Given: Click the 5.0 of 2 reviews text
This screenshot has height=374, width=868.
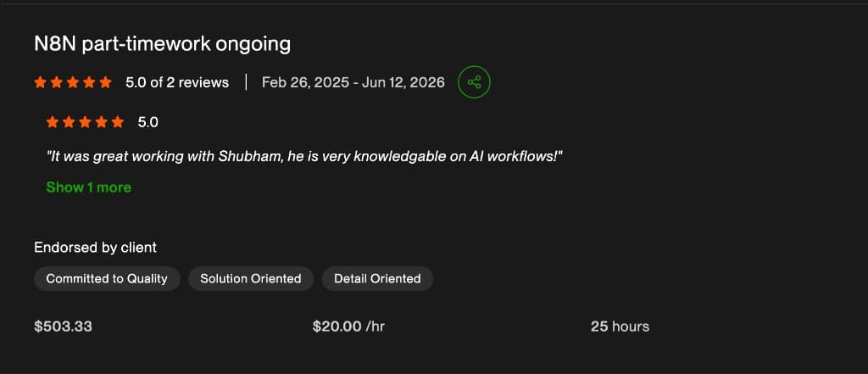Looking at the screenshot, I should [177, 82].
